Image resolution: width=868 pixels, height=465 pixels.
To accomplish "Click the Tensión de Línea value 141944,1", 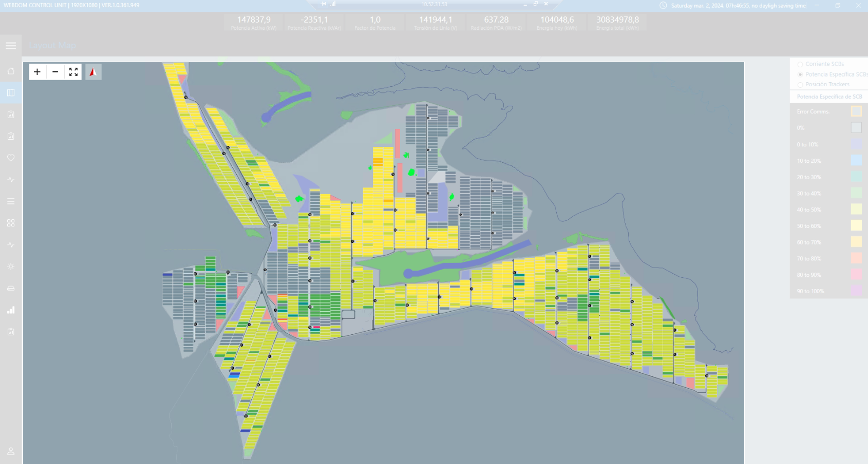I will point(435,20).
